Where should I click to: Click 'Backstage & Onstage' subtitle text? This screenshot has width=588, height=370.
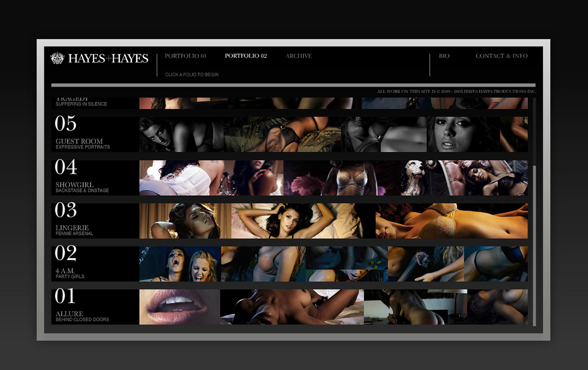(x=82, y=190)
